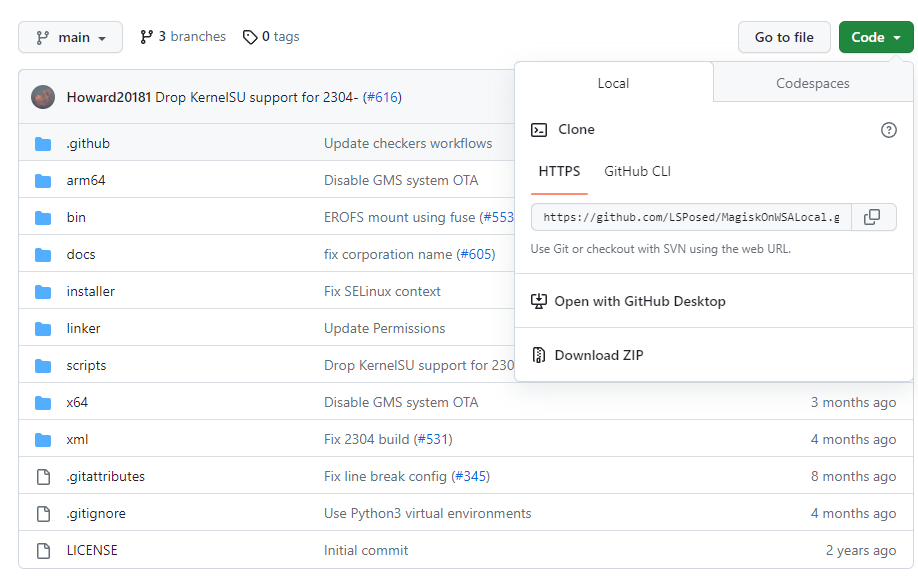Screen dimensions: 918x581
Task: Open the green Code dropdown button
Action: pyautogui.click(x=875, y=37)
